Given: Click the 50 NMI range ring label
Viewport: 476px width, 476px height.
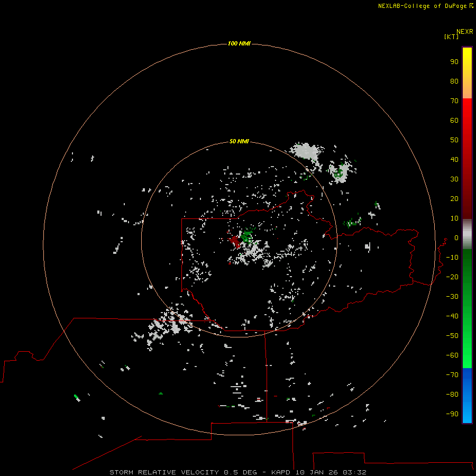Looking at the screenshot, I should pyautogui.click(x=239, y=141).
